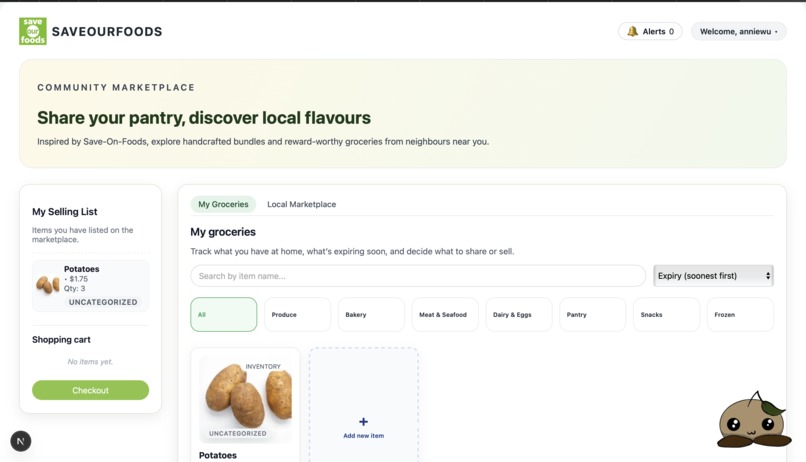Filter groceries by Dairy & Eggs
The width and height of the screenshot is (806, 462).
(x=519, y=315)
